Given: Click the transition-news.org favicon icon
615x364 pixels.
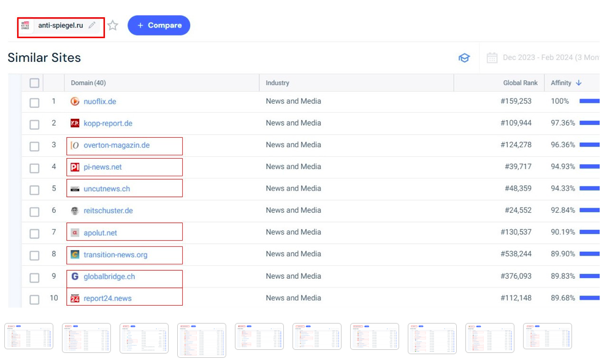Looking at the screenshot, I should (75, 255).
